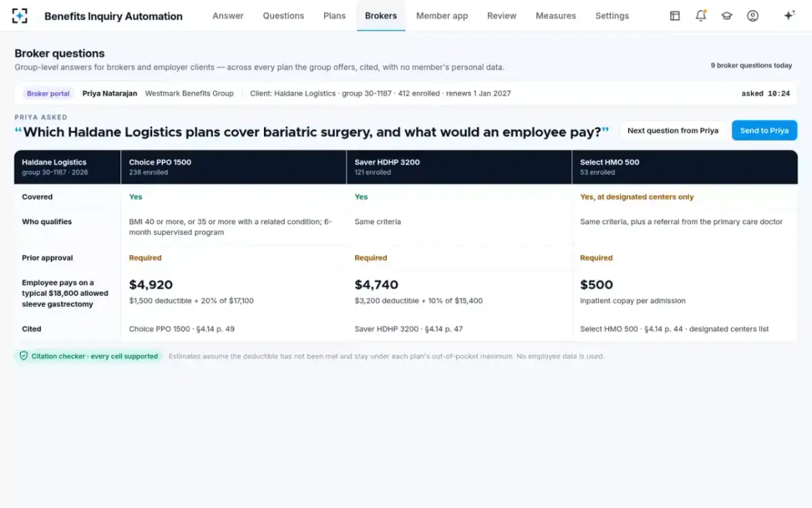Viewport: 812px width, 508px height.
Task: Open the Plans tab
Action: (x=334, y=16)
